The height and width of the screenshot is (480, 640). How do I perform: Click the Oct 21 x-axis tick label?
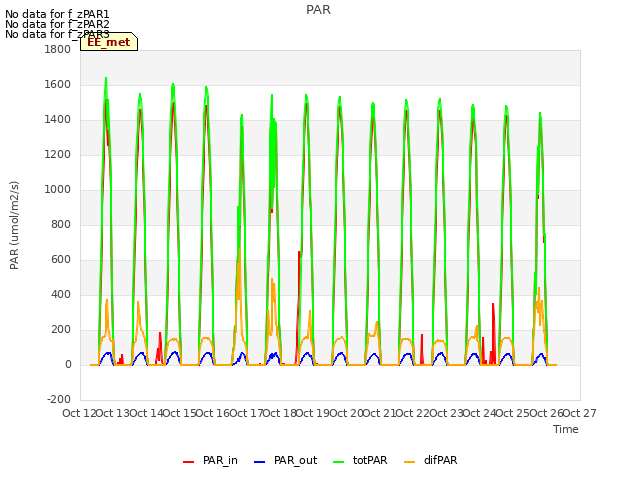pos(380,413)
